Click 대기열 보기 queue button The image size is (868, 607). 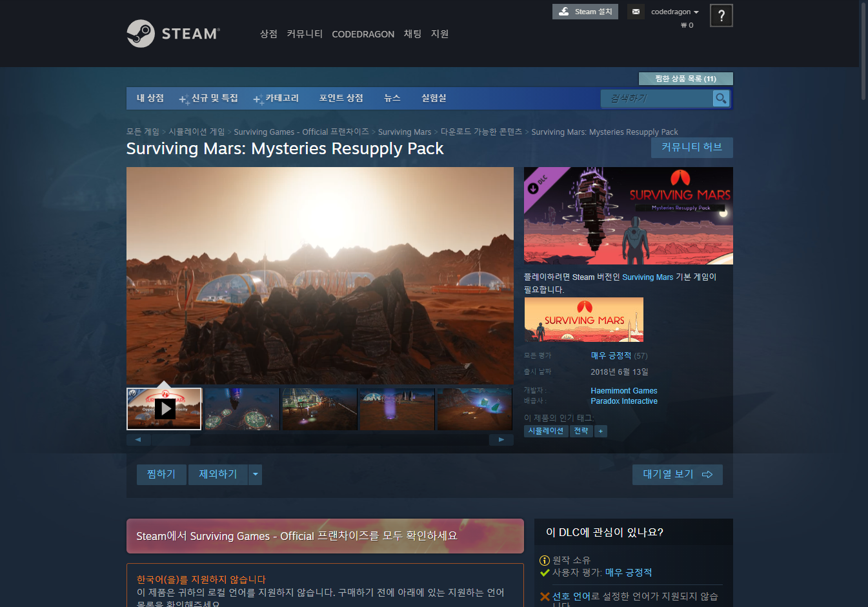click(x=678, y=474)
